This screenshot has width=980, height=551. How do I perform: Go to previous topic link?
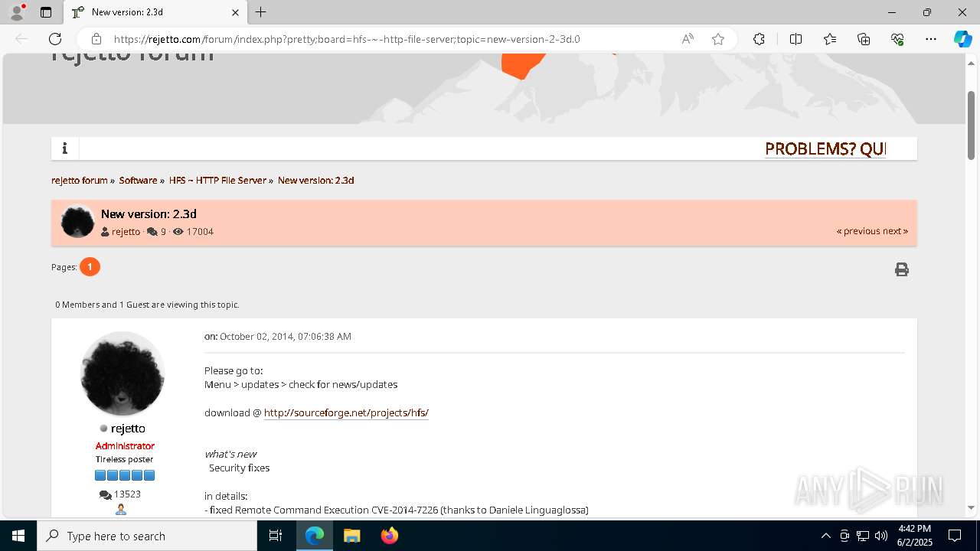[857, 231]
